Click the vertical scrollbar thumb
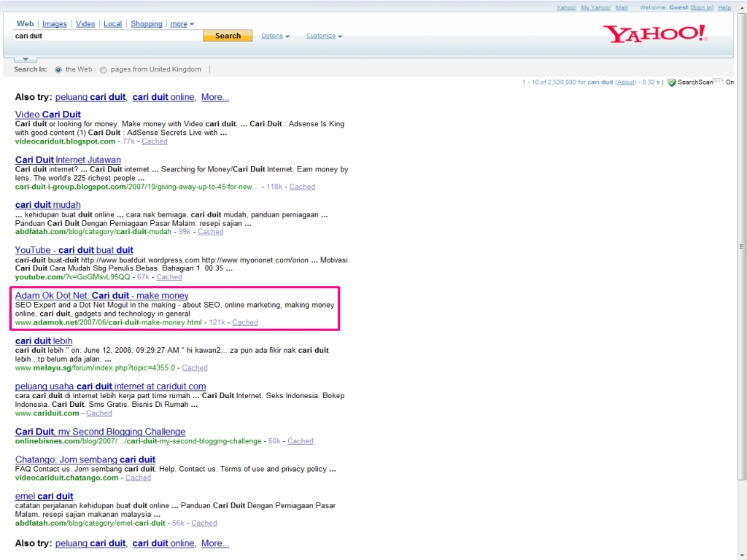The image size is (747, 560). 742,246
